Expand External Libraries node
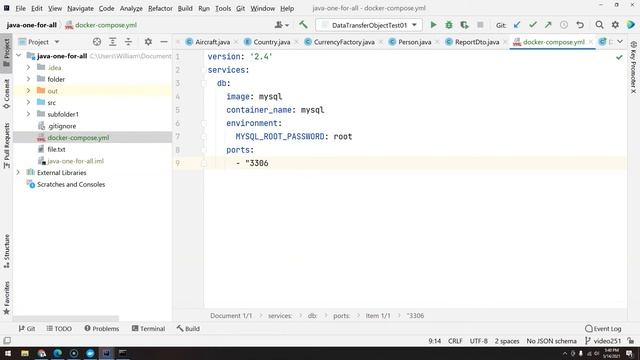Screen dimensions: 640x360 pyautogui.click(x=18, y=173)
